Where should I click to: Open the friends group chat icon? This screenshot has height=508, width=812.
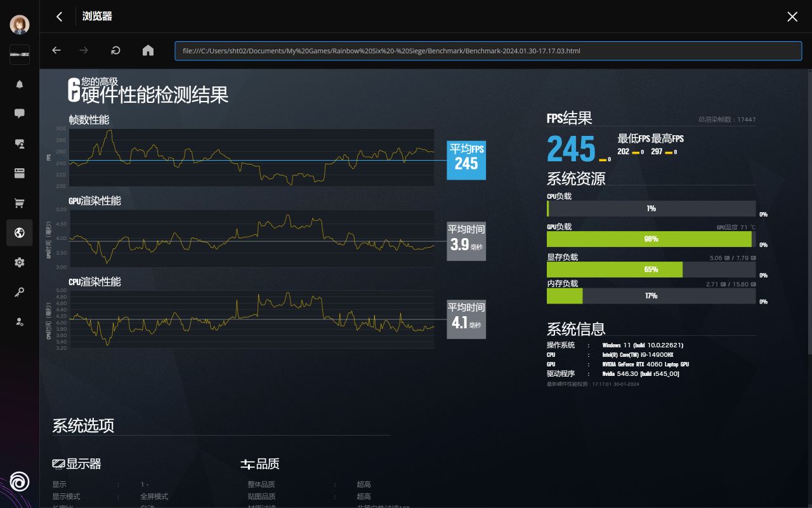pos(20,144)
